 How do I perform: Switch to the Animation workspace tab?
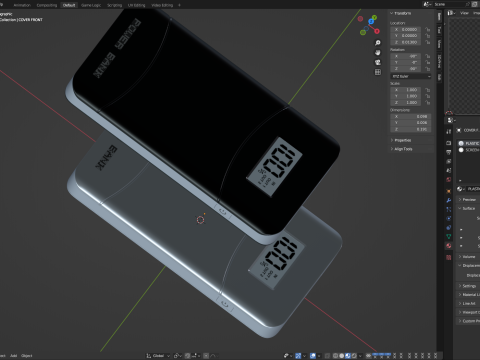point(22,5)
